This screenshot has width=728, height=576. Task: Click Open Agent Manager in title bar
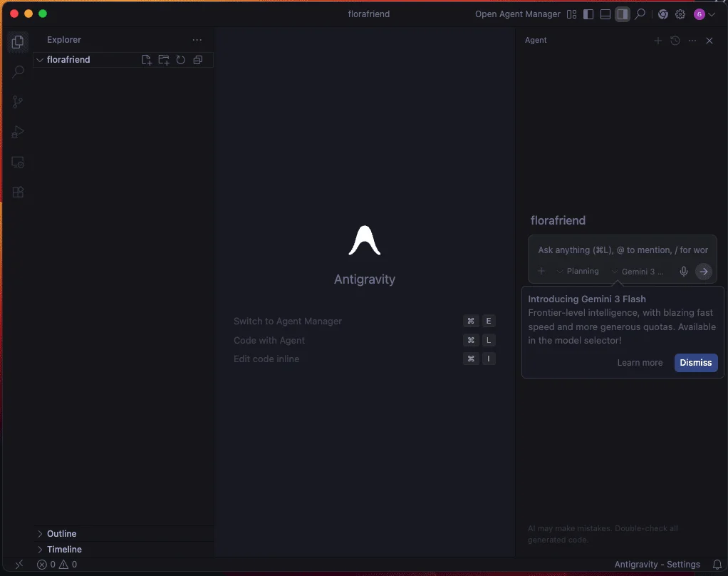point(517,14)
